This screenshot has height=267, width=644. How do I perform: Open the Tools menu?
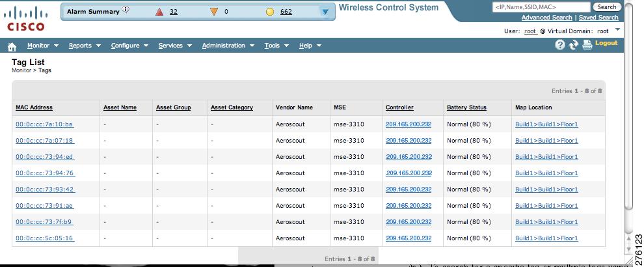276,45
